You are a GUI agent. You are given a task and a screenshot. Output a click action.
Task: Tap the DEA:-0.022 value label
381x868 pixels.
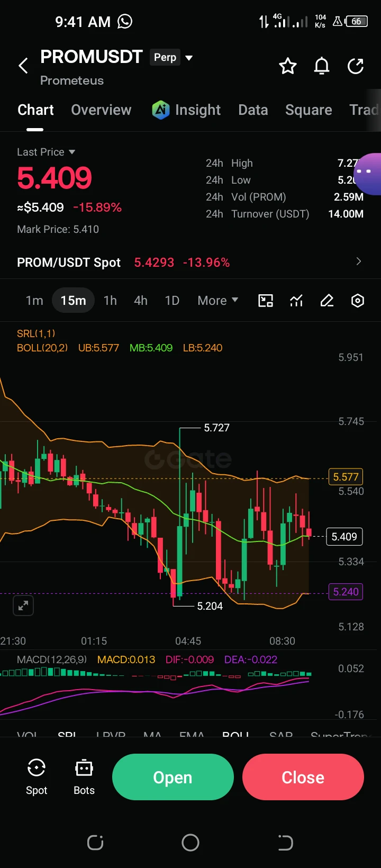point(251,659)
